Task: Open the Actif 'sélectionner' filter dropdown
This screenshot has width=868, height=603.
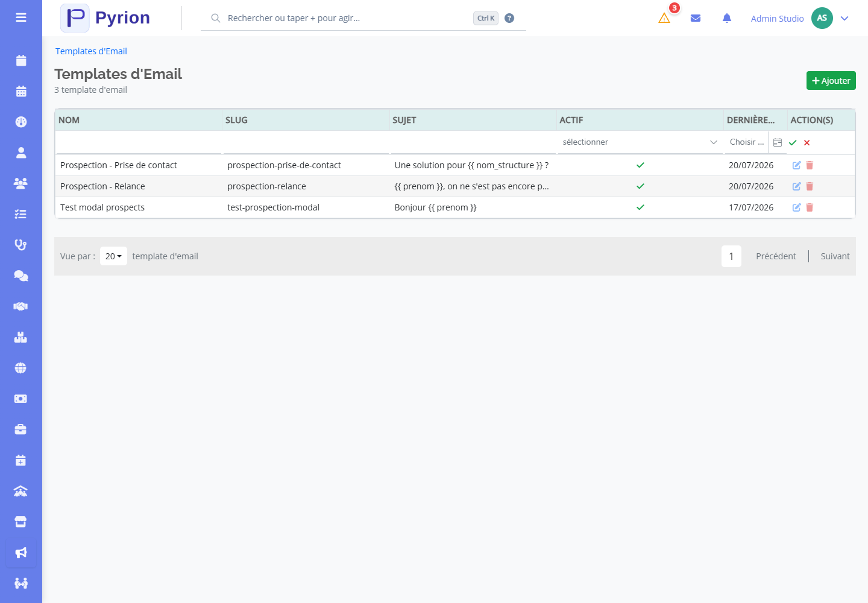Action: pos(640,142)
